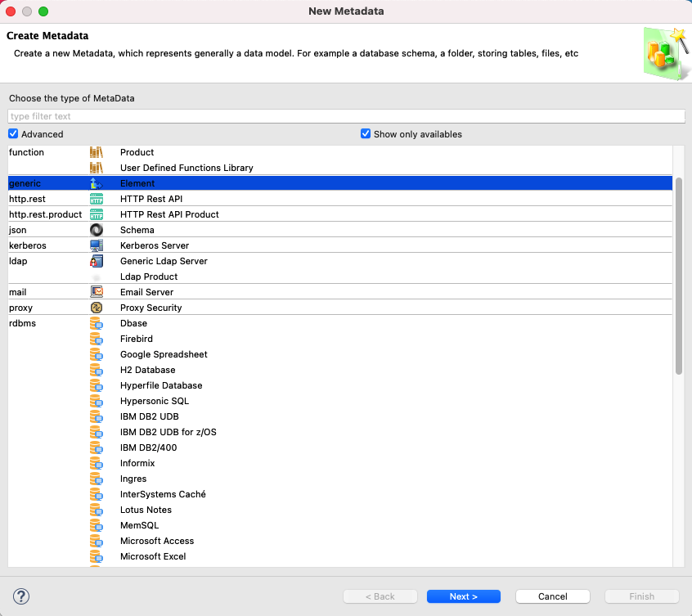The height and width of the screenshot is (616, 692).
Task: Uncheck the Advanced checkbox
Action: [13, 134]
